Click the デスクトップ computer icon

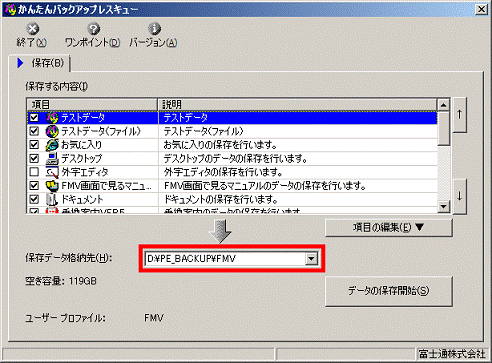[52, 159]
